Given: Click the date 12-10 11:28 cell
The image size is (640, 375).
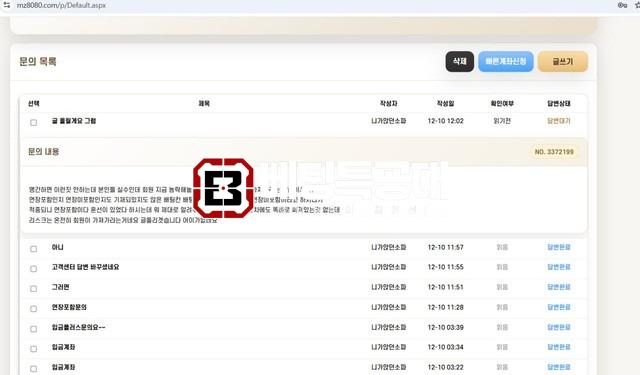Looking at the screenshot, I should click(445, 307).
